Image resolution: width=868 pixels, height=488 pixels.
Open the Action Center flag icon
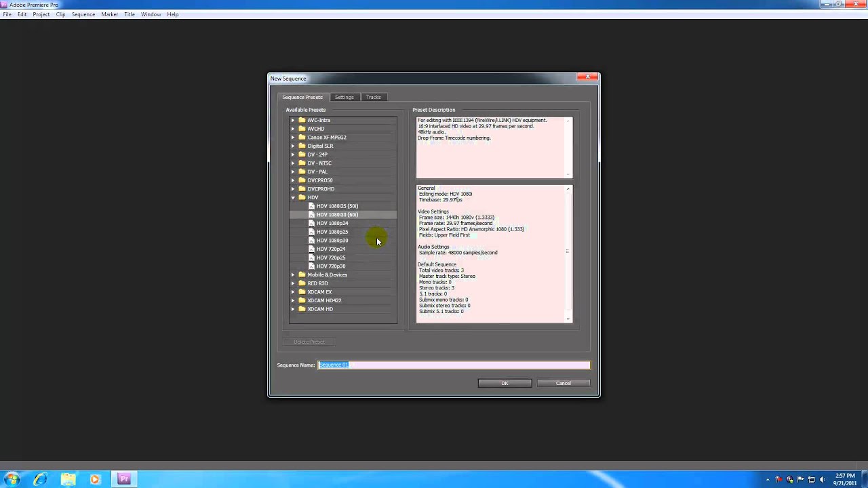click(801, 480)
